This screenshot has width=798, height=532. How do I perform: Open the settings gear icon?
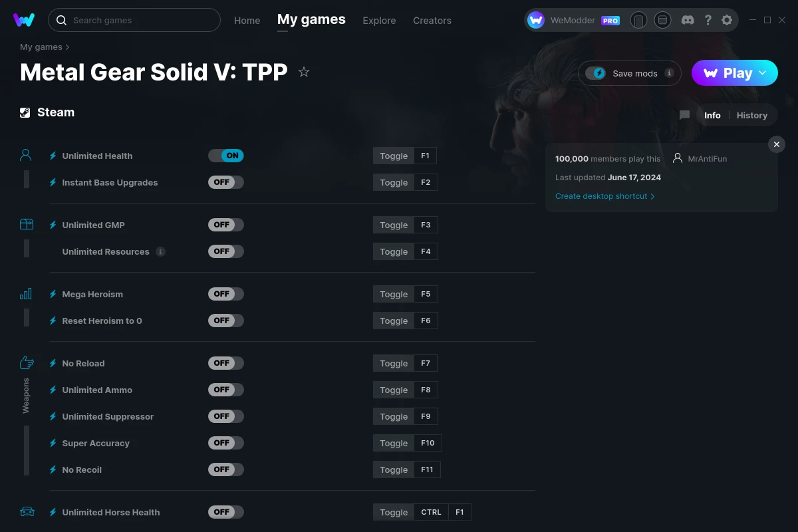pos(727,20)
